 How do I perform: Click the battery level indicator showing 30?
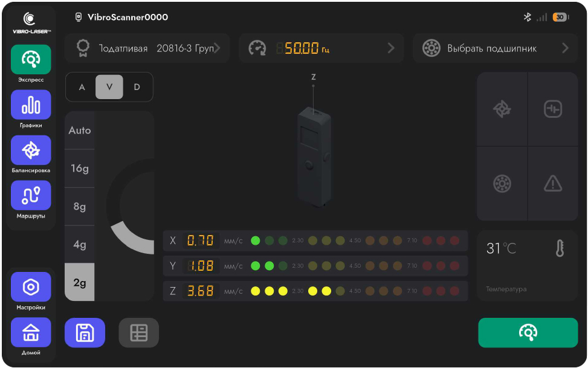tap(561, 18)
